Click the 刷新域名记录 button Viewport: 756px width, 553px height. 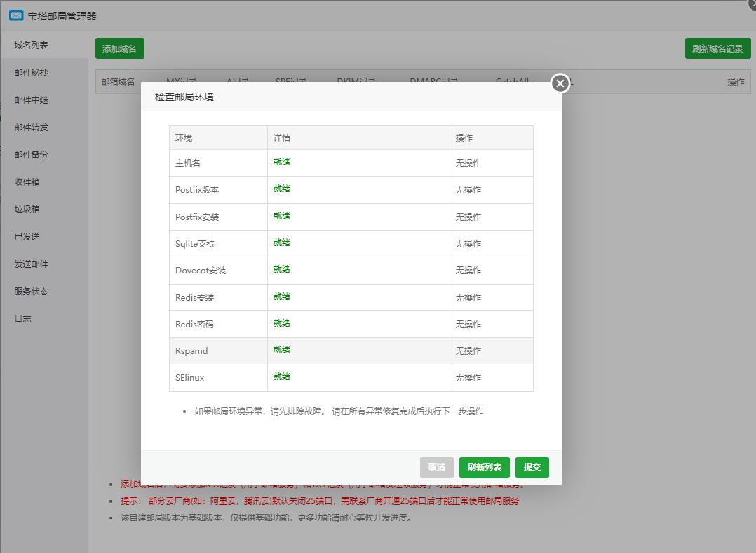click(718, 48)
